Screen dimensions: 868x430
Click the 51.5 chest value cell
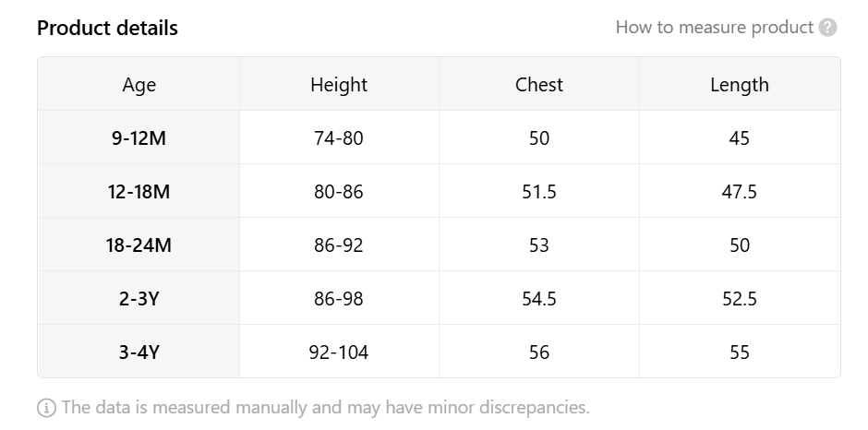pos(539,192)
